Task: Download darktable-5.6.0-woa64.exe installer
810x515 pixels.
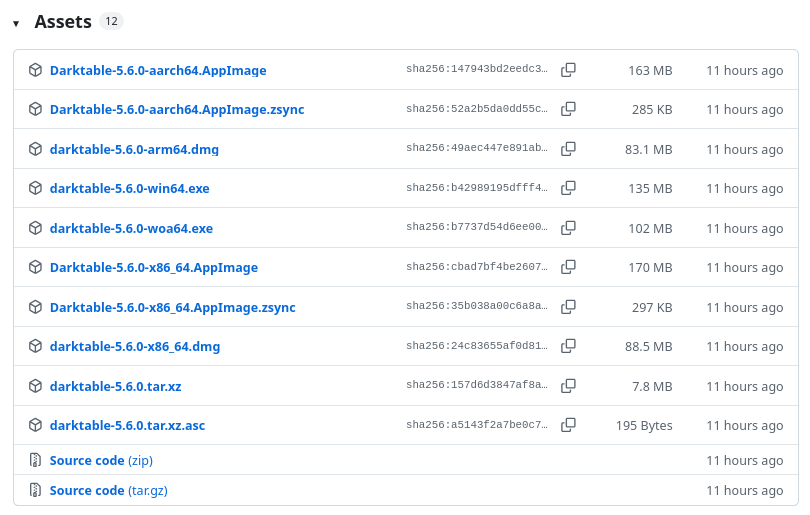Action: tap(131, 228)
